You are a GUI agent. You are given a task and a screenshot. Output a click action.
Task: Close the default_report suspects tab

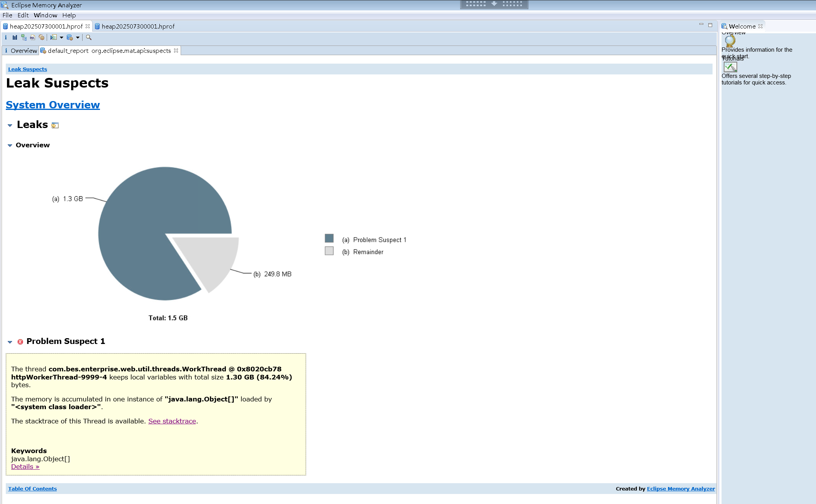(176, 51)
